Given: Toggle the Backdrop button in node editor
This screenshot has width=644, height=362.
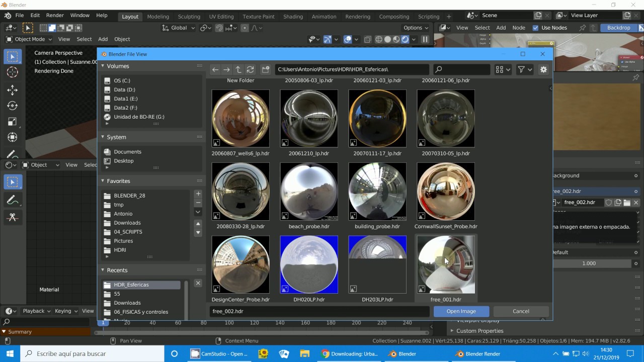Looking at the screenshot, I should (618, 28).
